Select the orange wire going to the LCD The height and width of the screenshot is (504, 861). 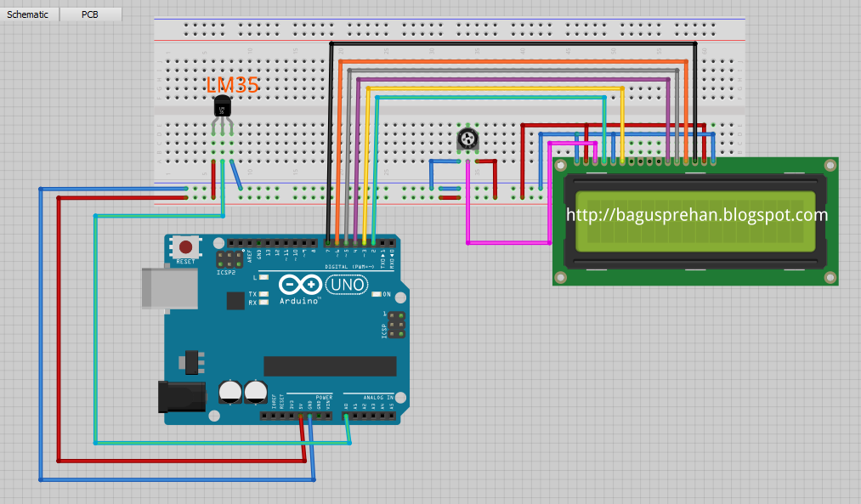pyautogui.click(x=513, y=61)
